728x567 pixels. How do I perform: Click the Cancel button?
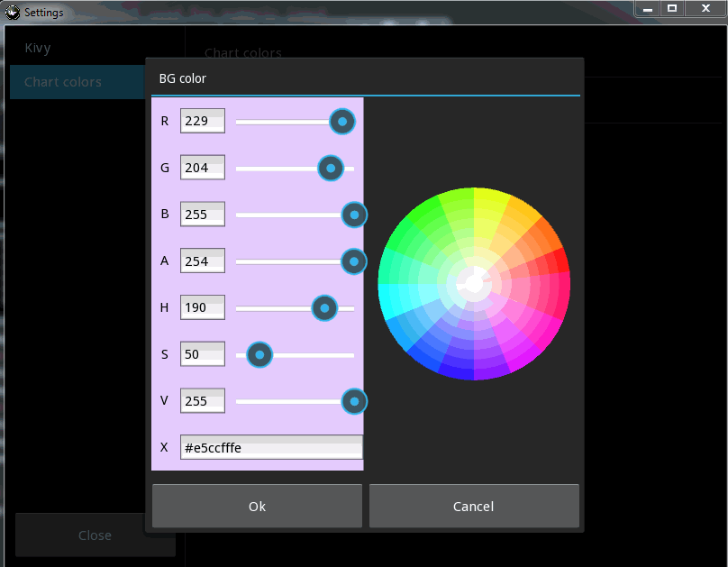[474, 506]
